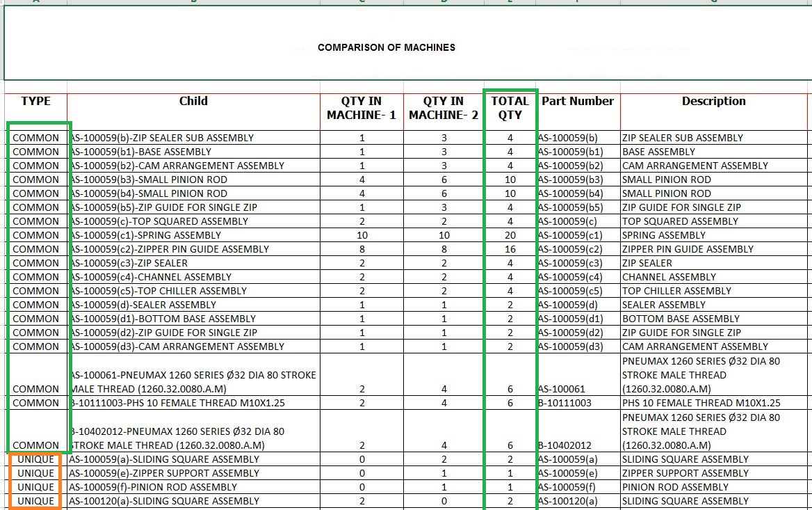Screen dimensions: 812x510
Task: Select the Child column header cell
Action: (193, 112)
